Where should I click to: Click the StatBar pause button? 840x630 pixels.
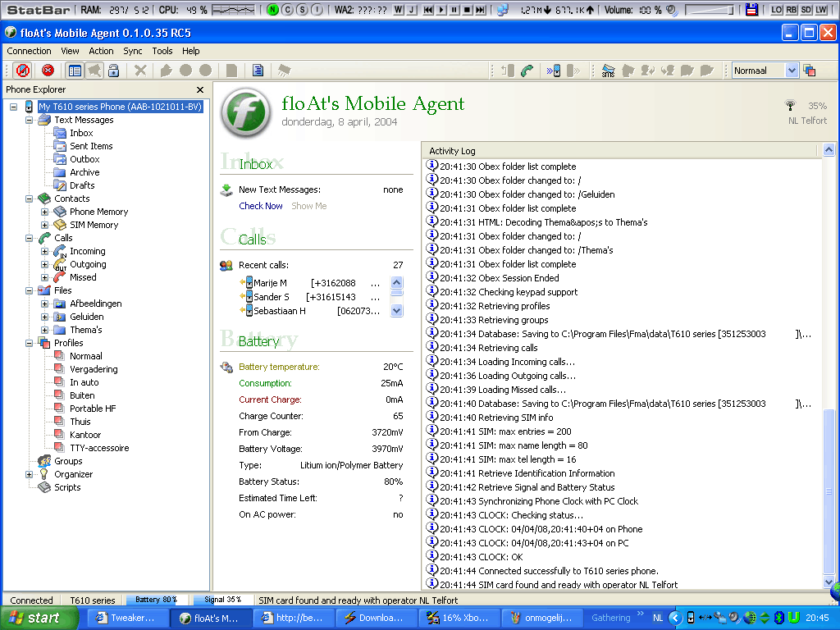pyautogui.click(x=454, y=10)
